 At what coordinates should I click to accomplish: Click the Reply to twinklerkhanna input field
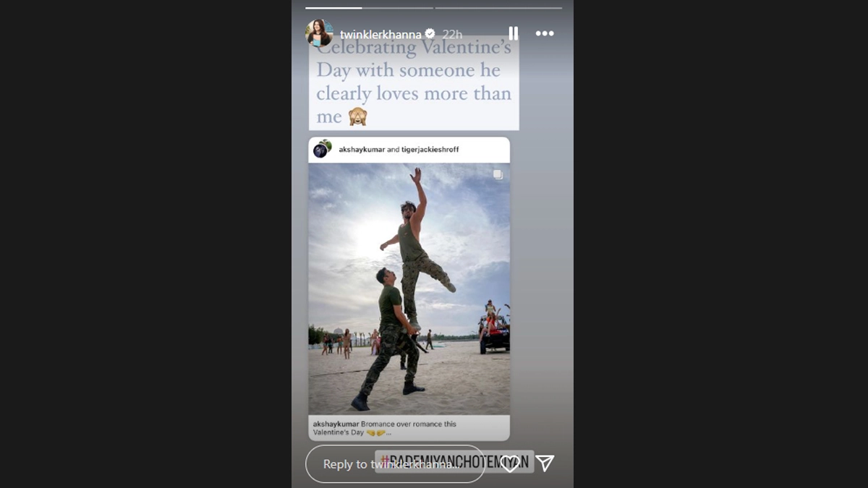pos(395,464)
